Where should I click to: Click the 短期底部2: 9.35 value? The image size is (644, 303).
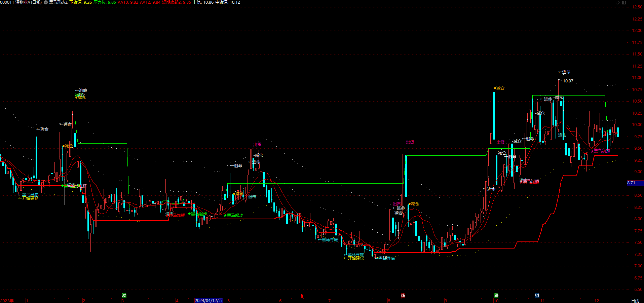177,2
